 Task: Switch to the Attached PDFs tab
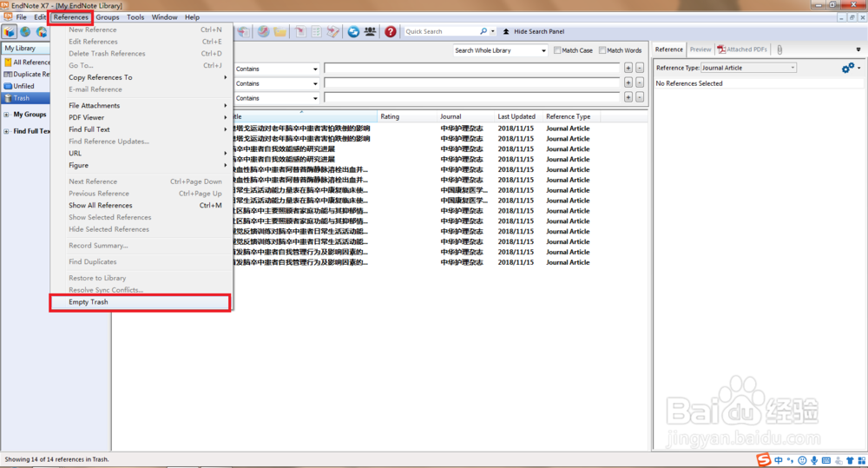(x=742, y=49)
